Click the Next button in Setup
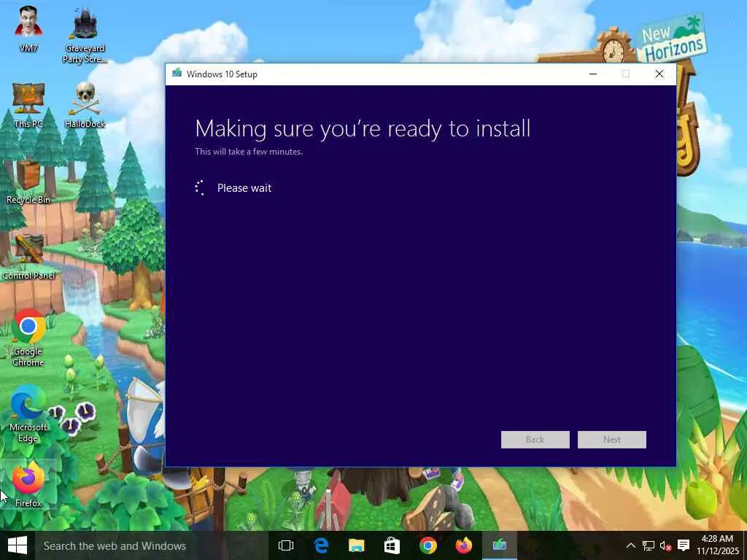 pos(612,440)
